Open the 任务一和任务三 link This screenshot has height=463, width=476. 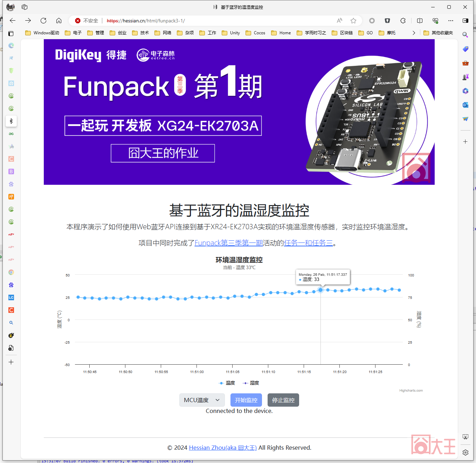[x=308, y=243]
